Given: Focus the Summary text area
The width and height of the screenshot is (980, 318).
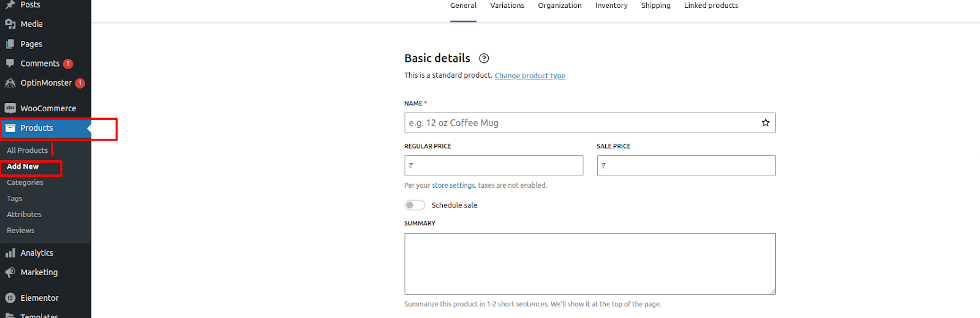Looking at the screenshot, I should (x=590, y=264).
